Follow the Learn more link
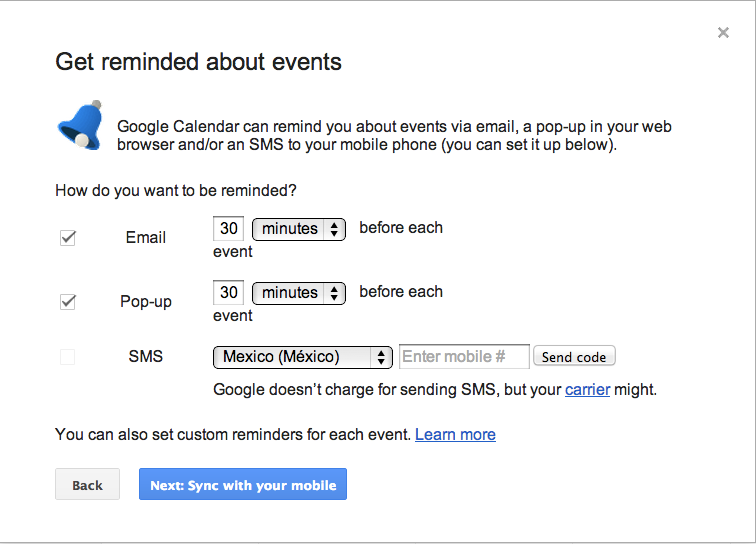This screenshot has width=756, height=544. tap(455, 434)
